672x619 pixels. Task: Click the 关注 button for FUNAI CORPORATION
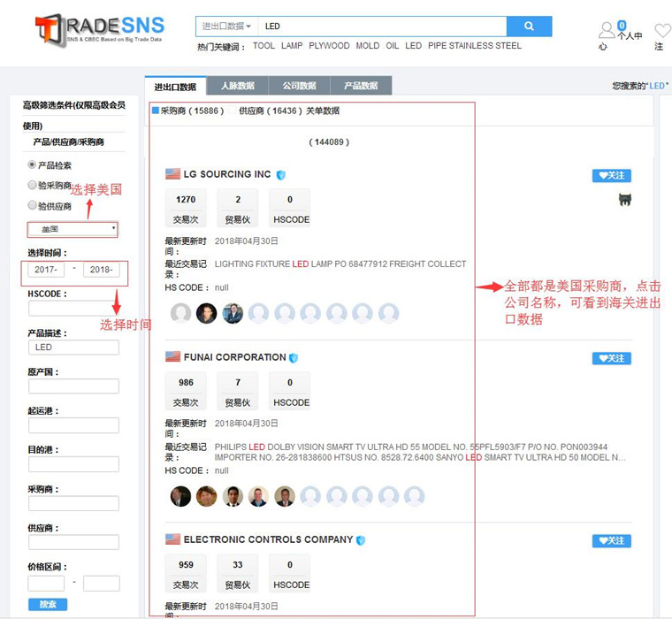(612, 358)
